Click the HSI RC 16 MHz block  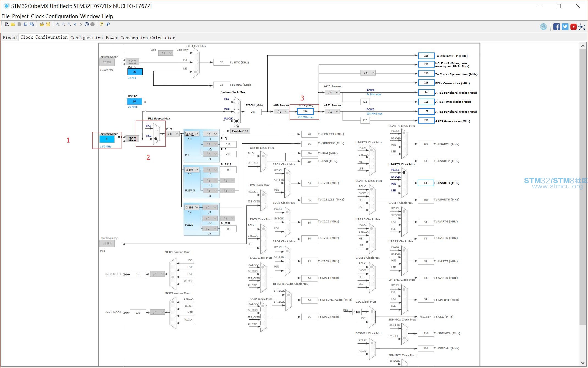pos(134,101)
